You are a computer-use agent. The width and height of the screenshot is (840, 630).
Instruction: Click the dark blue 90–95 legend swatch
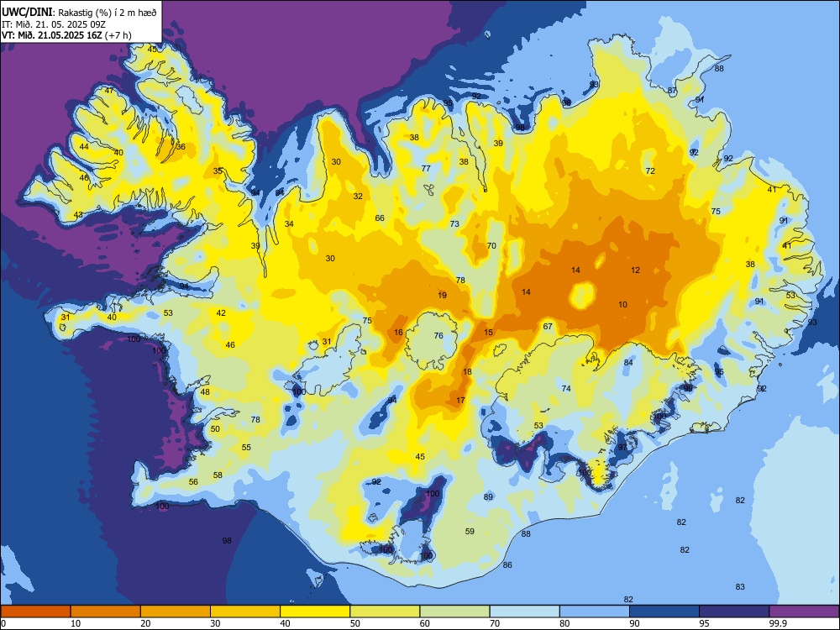664,612
